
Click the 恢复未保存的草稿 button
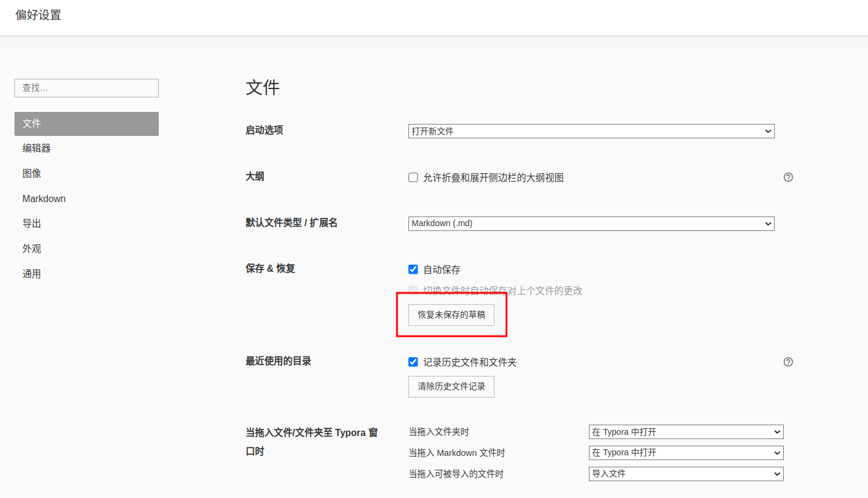pyautogui.click(x=451, y=315)
